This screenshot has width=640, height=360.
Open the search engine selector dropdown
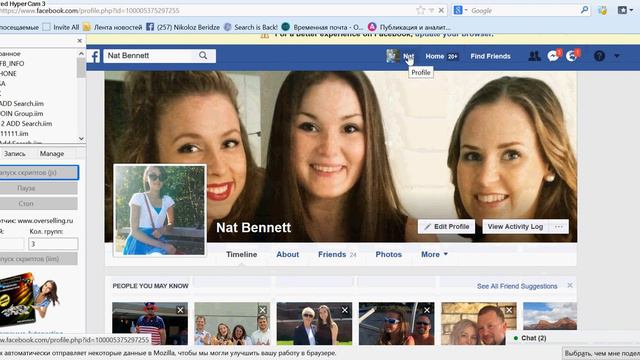click(460, 11)
